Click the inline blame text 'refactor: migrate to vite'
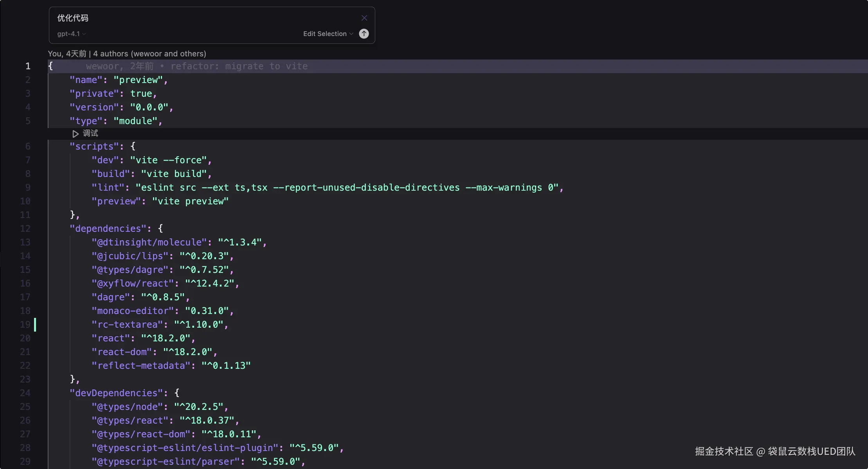This screenshot has height=469, width=868. (239, 66)
